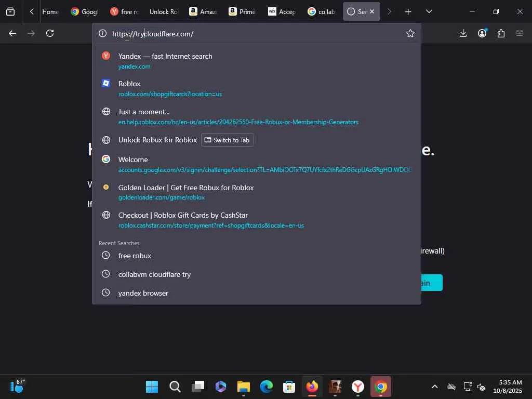This screenshot has height=399, width=532.
Task: Select the Golden Loader suggestion
Action: point(257,192)
